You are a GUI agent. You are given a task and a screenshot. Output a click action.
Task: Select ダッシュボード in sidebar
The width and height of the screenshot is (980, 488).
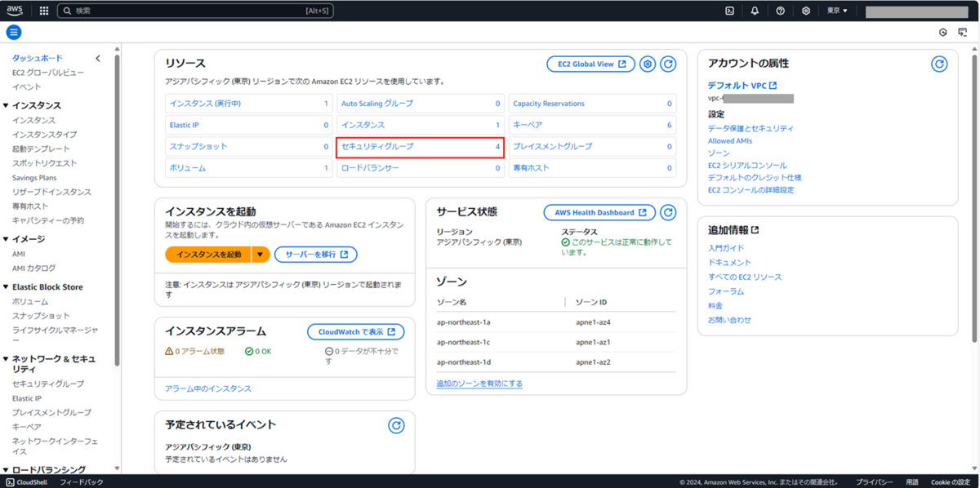(37, 59)
